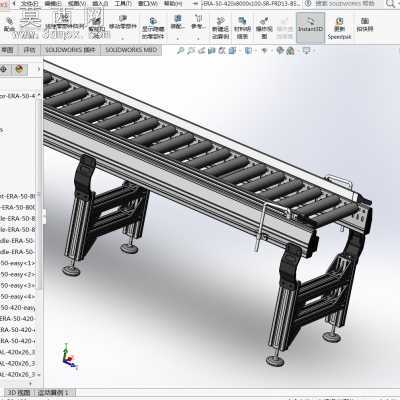Select tree item ending 50-easy<3>
This screenshot has height=400, width=400.
tap(17, 285)
